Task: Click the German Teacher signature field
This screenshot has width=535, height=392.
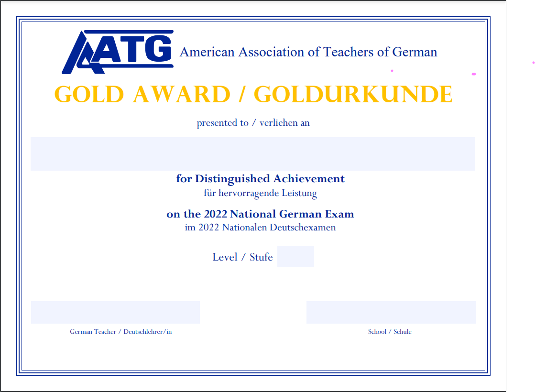Action: click(115, 312)
